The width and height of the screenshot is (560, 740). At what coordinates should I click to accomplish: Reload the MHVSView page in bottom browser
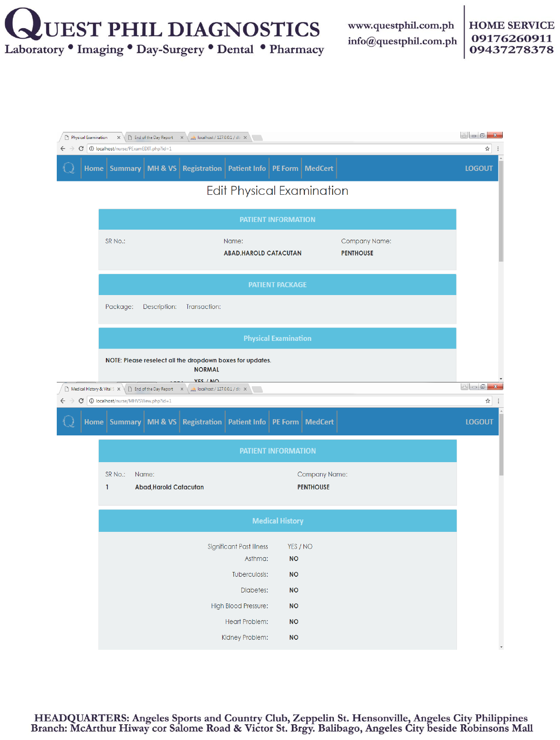(x=81, y=401)
